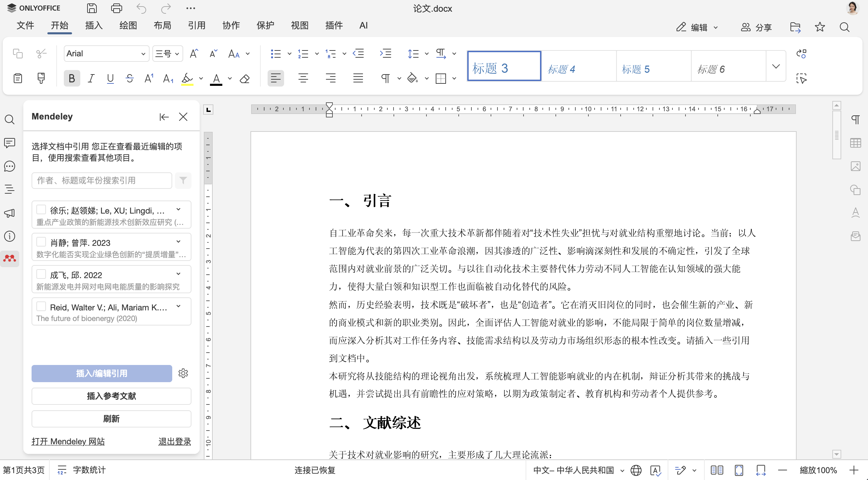Click the 作者、标题或年份搜索引用 search field
This screenshot has height=480, width=868.
pos(102,181)
